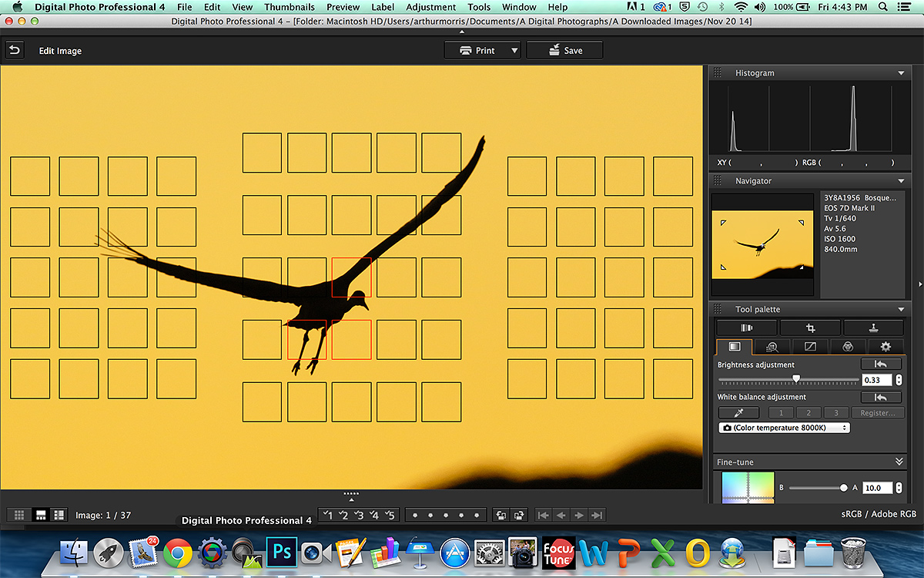Screen dimensions: 924x578
Task: Open Focus Tune from the Dock
Action: (x=559, y=553)
